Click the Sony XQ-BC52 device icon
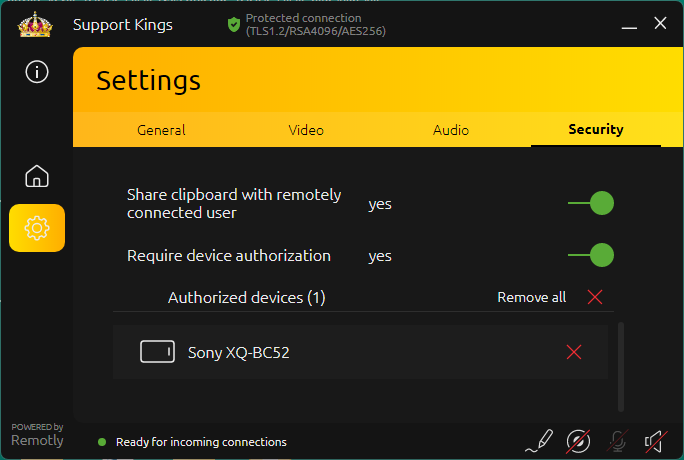 point(157,352)
